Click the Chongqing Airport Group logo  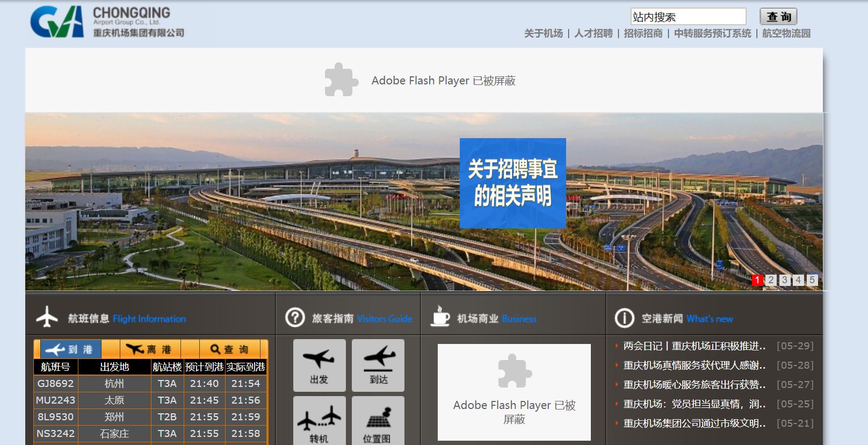(x=107, y=22)
